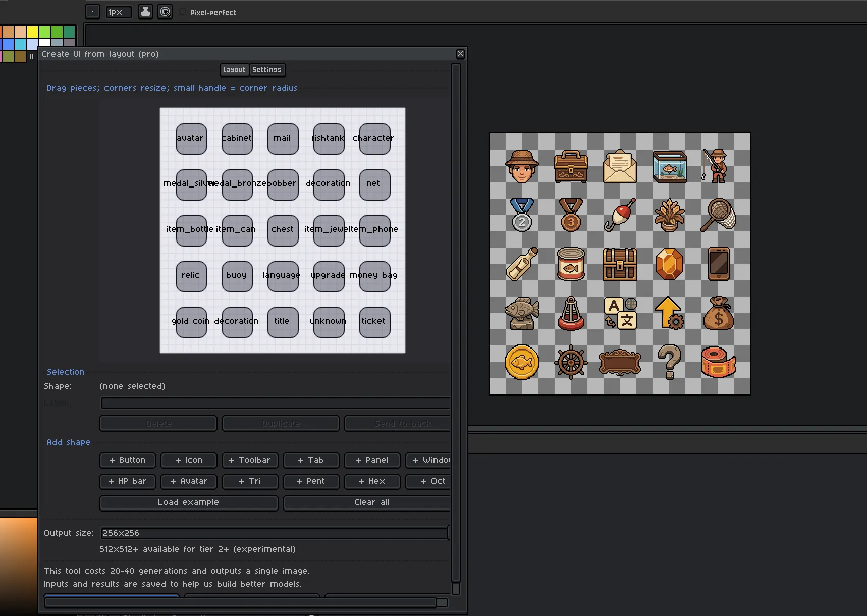Click the wooden cabinet chest sprite
This screenshot has width=867, height=616.
(571, 167)
